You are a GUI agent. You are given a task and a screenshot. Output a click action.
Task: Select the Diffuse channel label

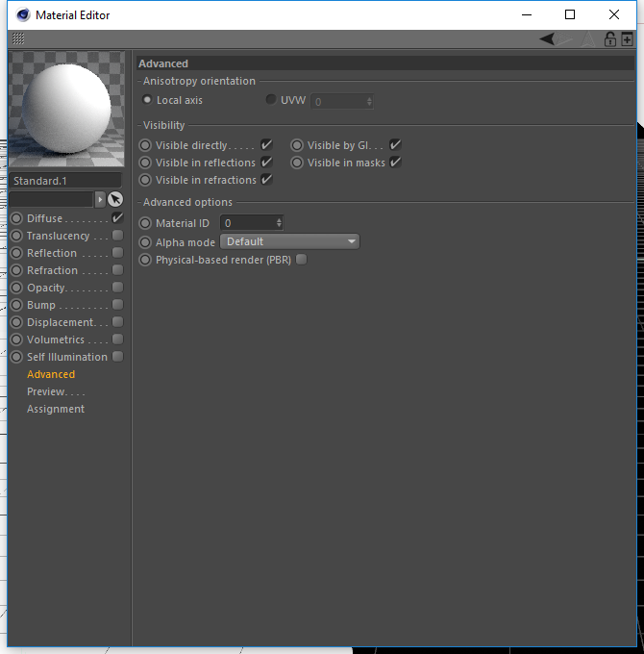(44, 218)
